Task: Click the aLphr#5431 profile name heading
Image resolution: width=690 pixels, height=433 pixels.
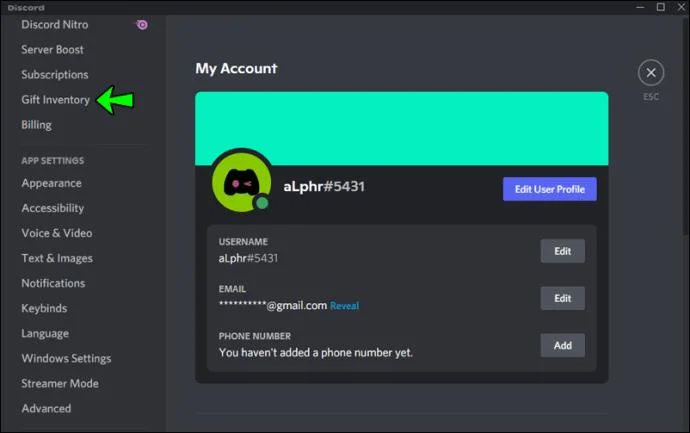Action: coord(324,187)
